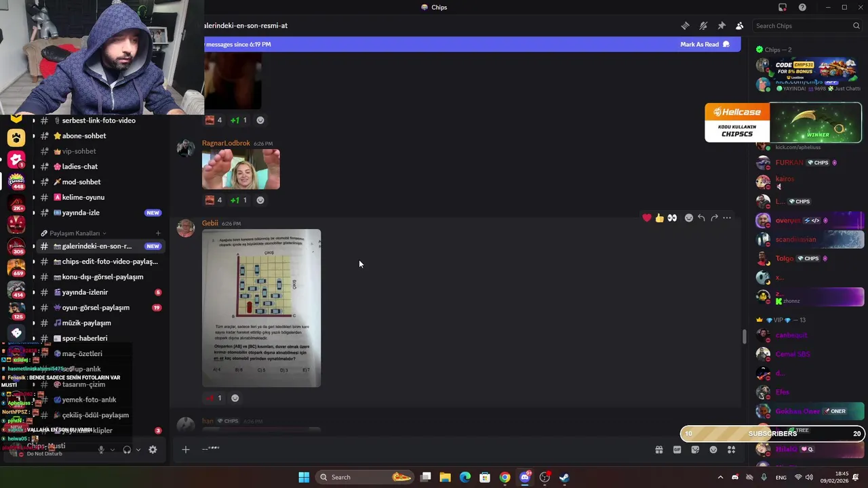Add eyes reaction to Gebii's message
This screenshot has height=488, width=868.
click(672, 218)
